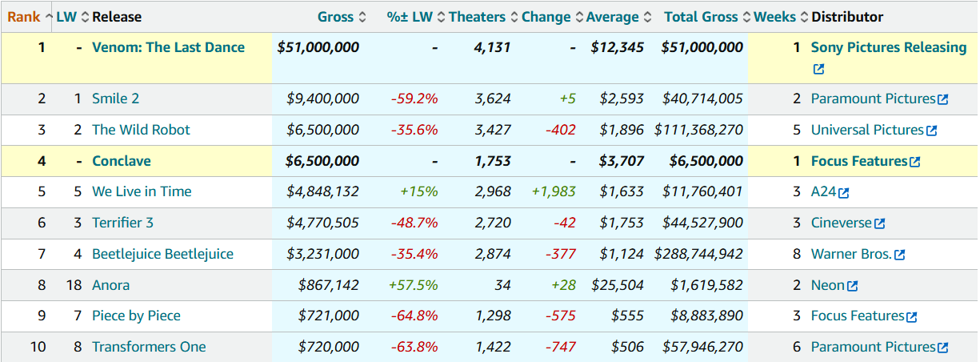
Task: Sort by Theaters column header
Action: point(477,17)
